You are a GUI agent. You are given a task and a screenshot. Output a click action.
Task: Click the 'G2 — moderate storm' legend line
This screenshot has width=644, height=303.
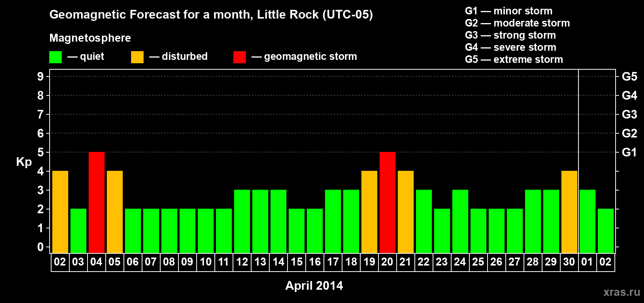(517, 23)
